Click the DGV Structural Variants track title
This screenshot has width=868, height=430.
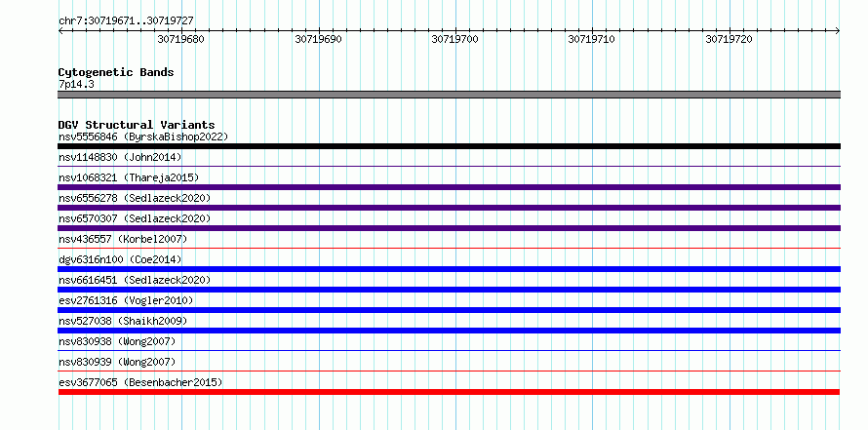[137, 125]
